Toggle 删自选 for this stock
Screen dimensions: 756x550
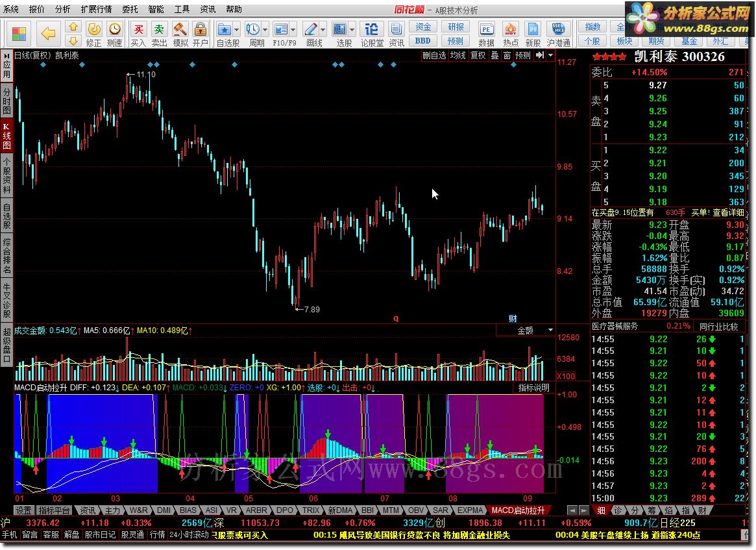[434, 55]
